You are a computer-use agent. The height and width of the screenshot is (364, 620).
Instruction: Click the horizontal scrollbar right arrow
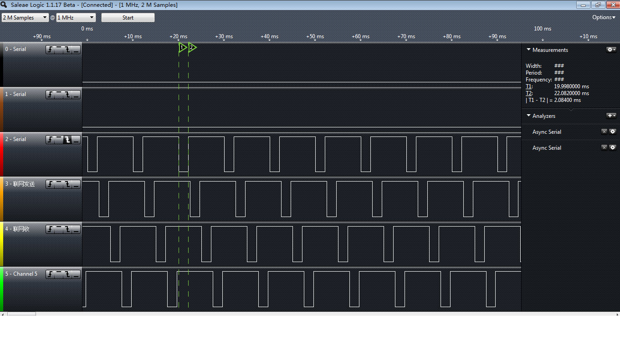[617, 314]
